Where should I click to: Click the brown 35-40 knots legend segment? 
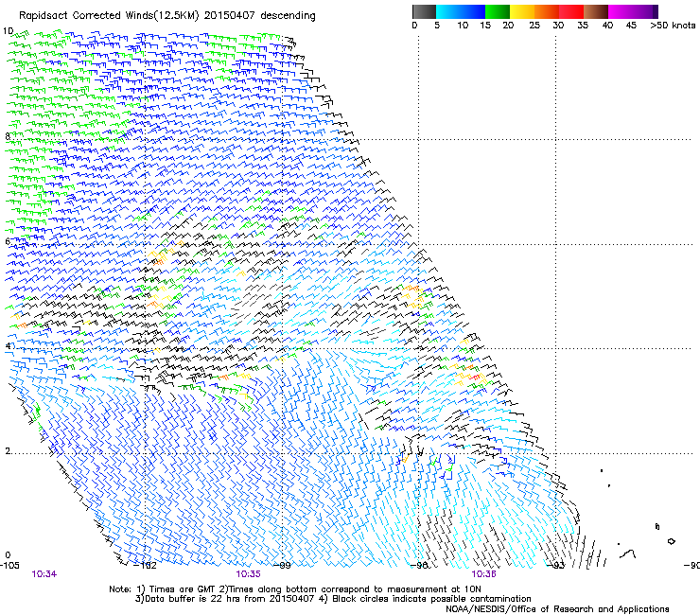(x=596, y=11)
